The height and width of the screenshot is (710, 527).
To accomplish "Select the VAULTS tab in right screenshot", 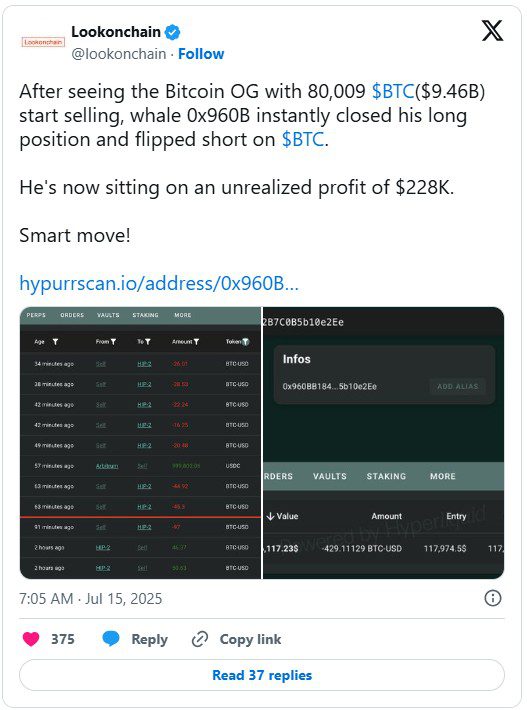I will pyautogui.click(x=330, y=476).
